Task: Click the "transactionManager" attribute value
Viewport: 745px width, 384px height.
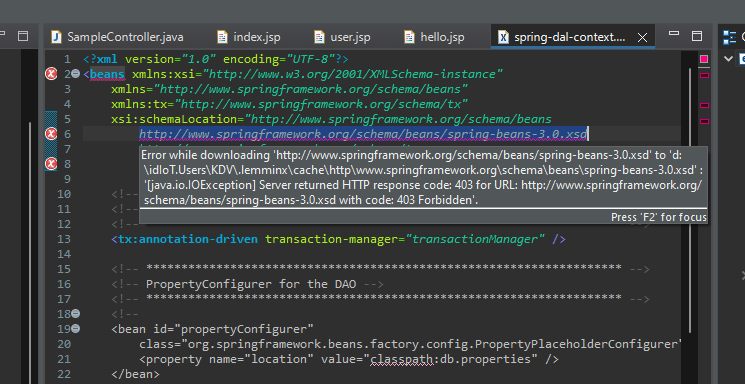Action: (475, 239)
